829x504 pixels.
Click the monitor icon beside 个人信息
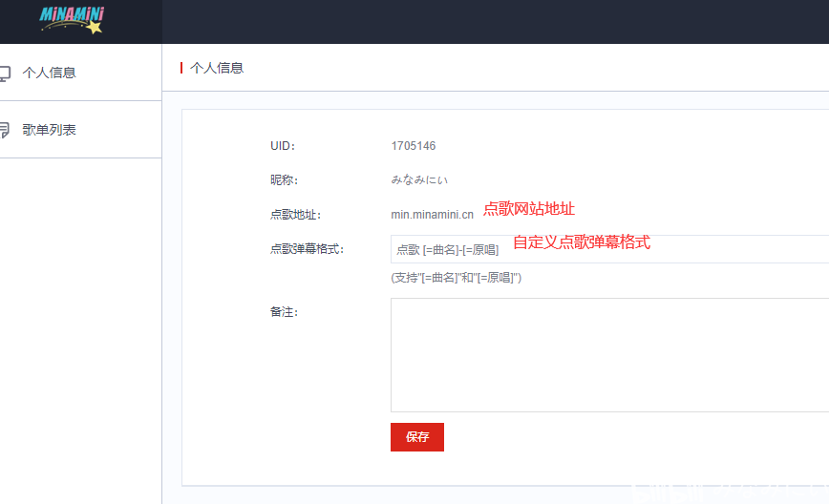(5, 73)
